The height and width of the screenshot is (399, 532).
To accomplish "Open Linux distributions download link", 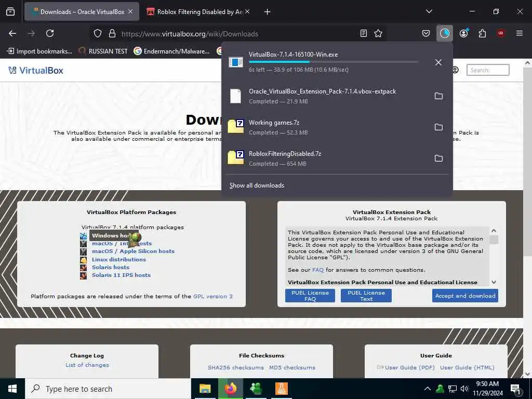I will point(119,260).
